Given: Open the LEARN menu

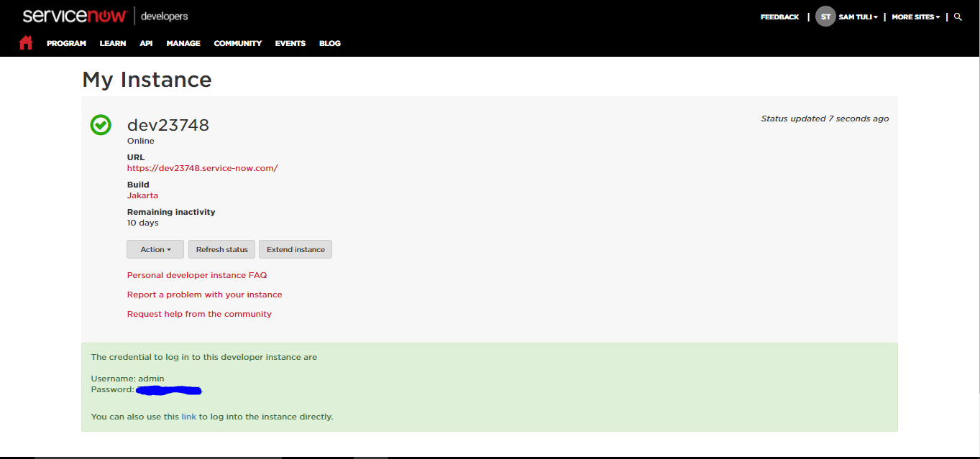Looking at the screenshot, I should 113,43.
